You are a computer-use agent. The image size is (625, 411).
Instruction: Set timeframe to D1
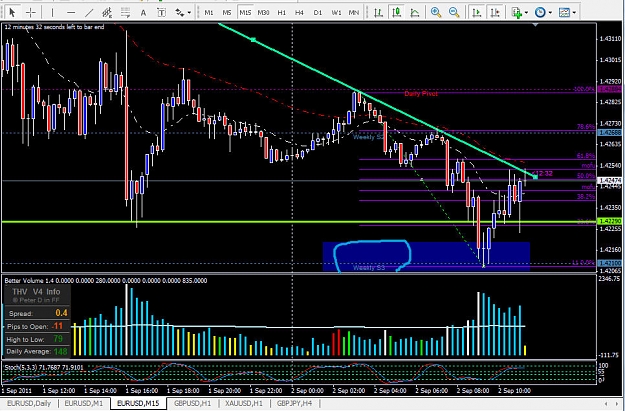[x=318, y=12]
